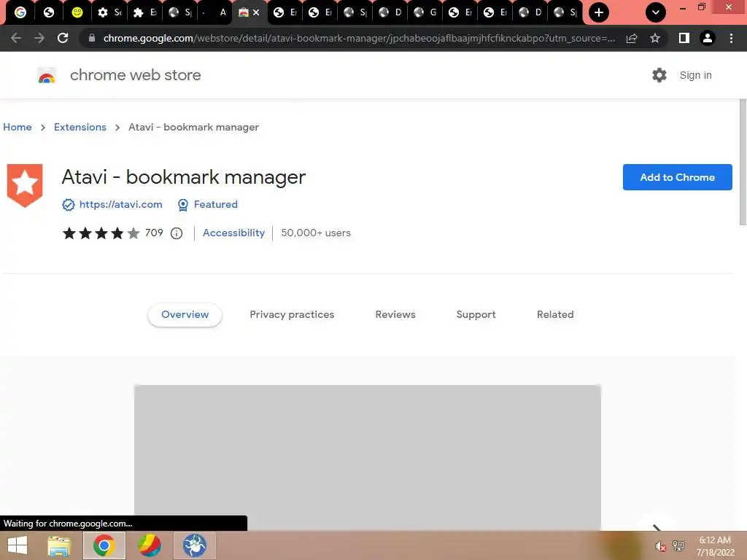Switch to the Reviews tab

click(395, 315)
